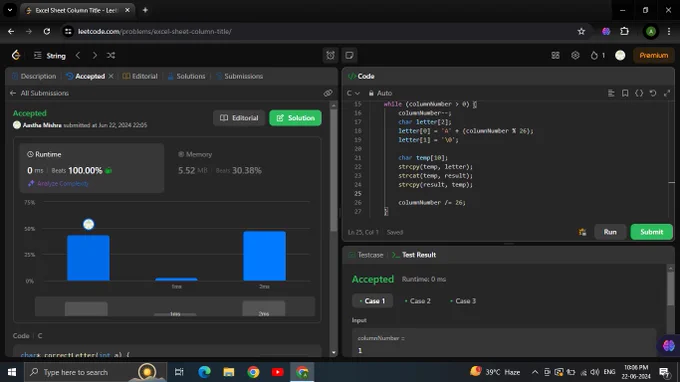
Task: Click the Editorial button
Action: (239, 118)
